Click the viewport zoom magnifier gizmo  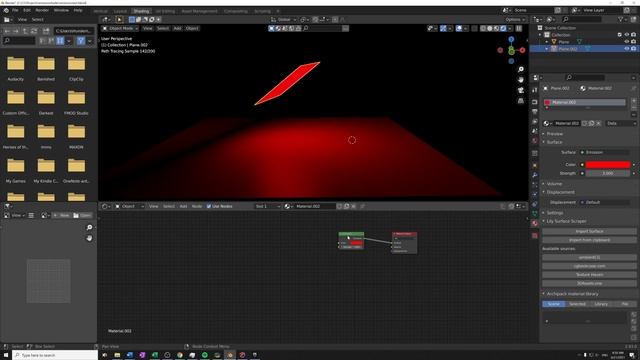coord(520,69)
